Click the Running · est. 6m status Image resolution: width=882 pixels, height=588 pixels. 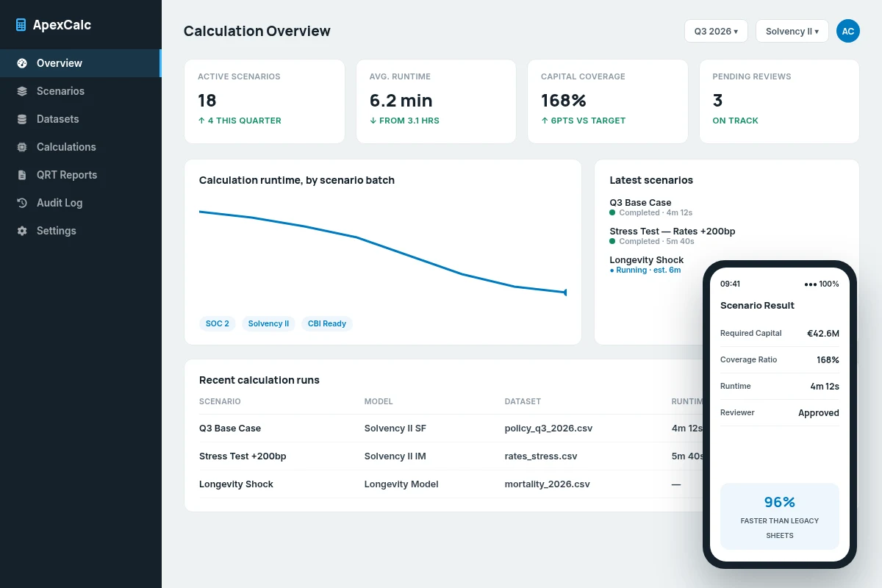(x=645, y=270)
